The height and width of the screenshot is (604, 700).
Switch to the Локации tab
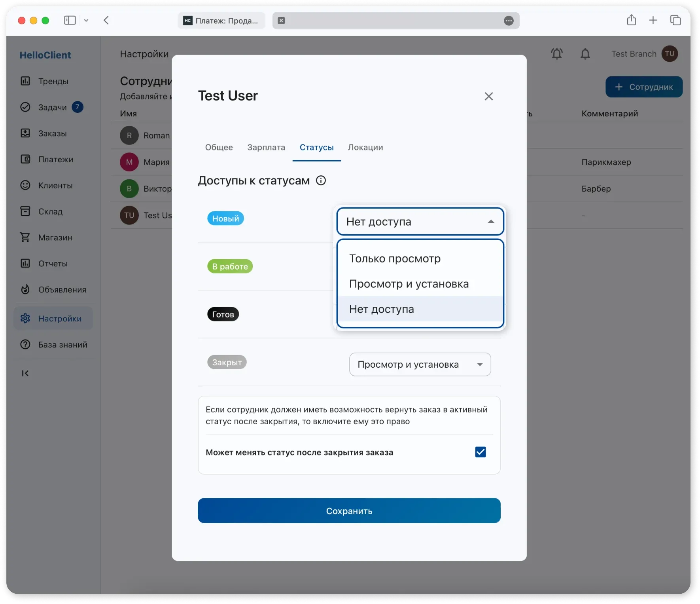coord(365,147)
